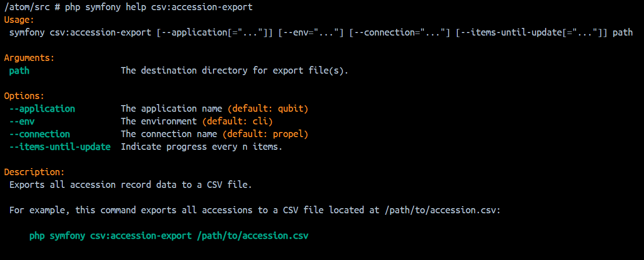Click the trailing "path" in the usage line
644x260 pixels.
click(623, 32)
